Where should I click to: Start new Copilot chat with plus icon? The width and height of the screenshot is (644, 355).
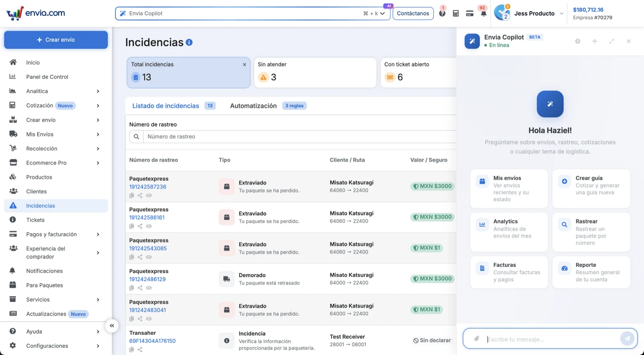[594, 41]
